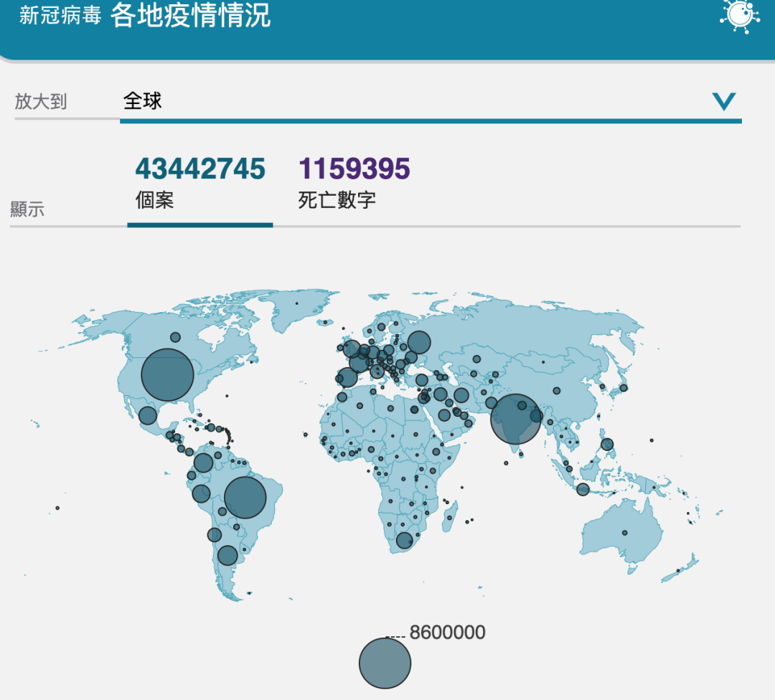The image size is (775, 700).
Task: Switch to the 個案 cases tab
Action: click(x=154, y=199)
